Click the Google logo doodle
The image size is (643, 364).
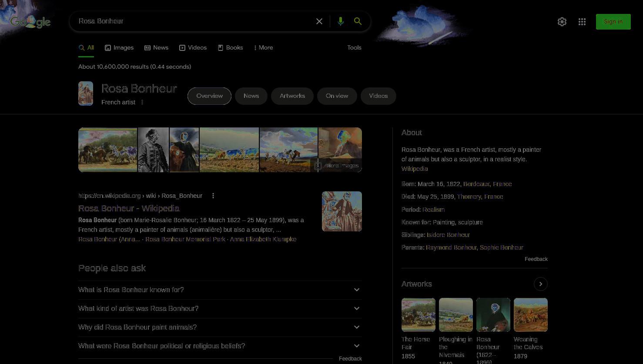(30, 22)
